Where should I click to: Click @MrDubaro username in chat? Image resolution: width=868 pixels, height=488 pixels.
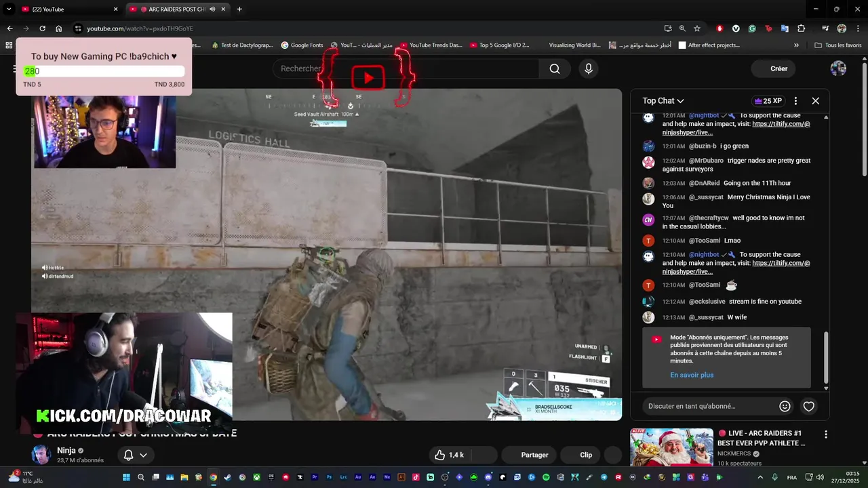pyautogui.click(x=706, y=161)
